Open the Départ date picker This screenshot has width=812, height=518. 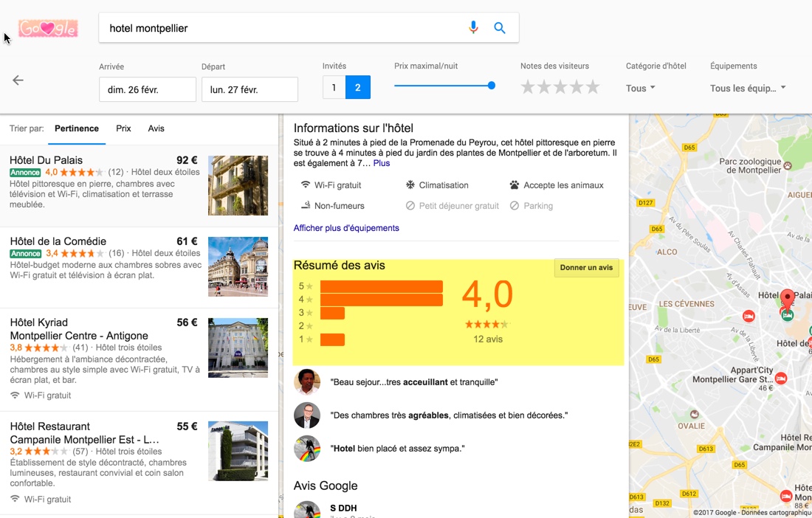pos(250,89)
